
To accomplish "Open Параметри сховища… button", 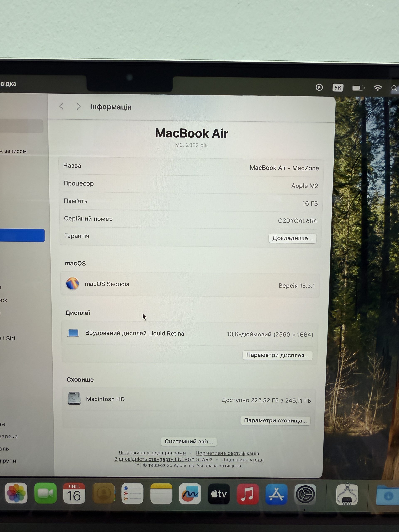I will click(275, 421).
